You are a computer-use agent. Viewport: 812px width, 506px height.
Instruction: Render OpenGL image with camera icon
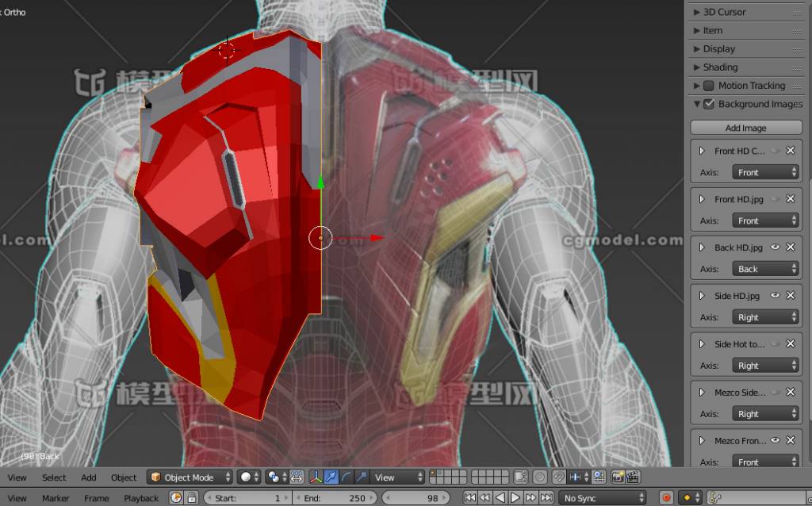coord(617,477)
